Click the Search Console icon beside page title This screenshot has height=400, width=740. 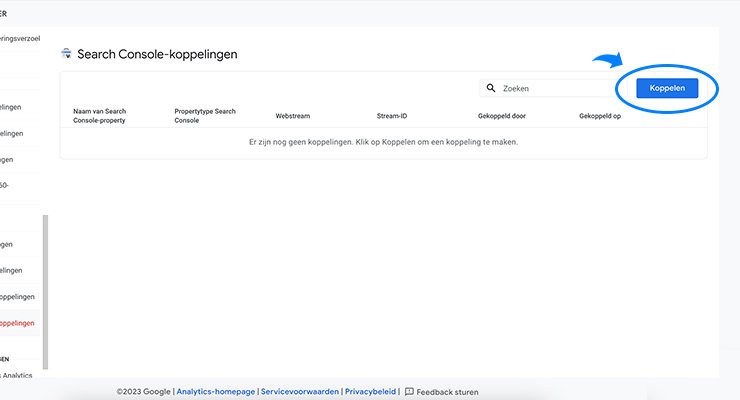point(67,54)
